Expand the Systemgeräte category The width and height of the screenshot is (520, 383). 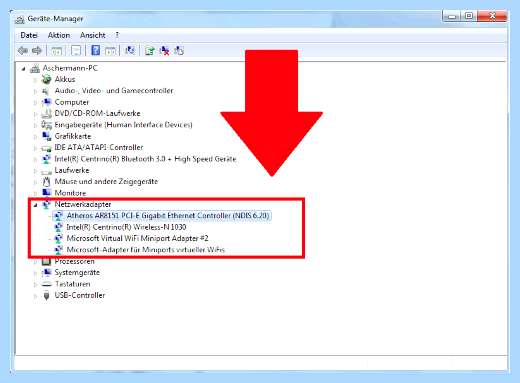(x=35, y=273)
